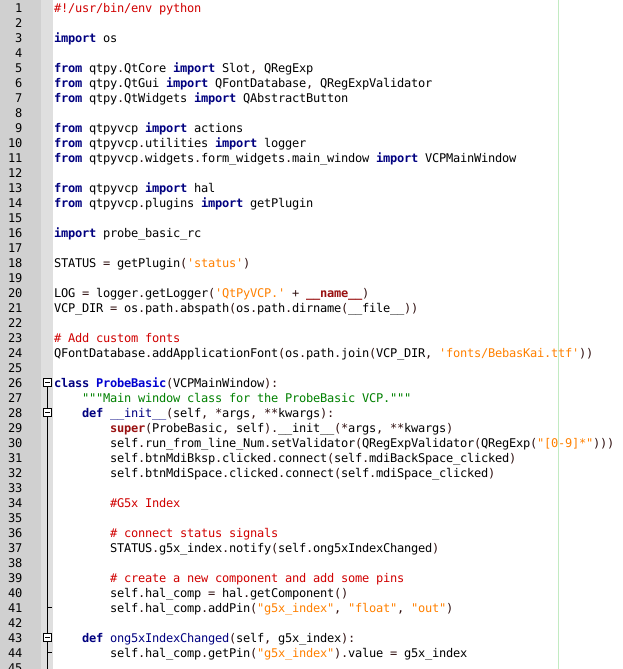The width and height of the screenshot is (623, 669).
Task: Click 'import os' on line 3
Action: coord(85,38)
